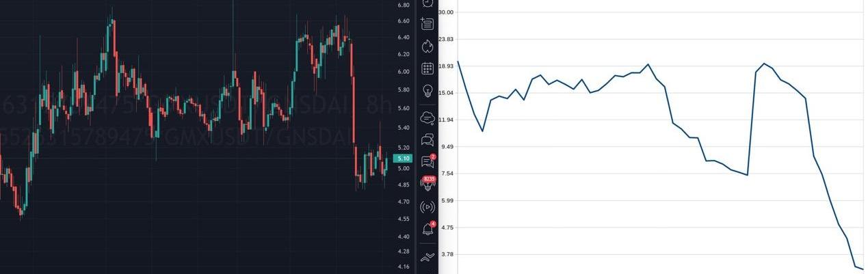Open the Ideas lightbulb icon
The image size is (868, 274).
428,91
